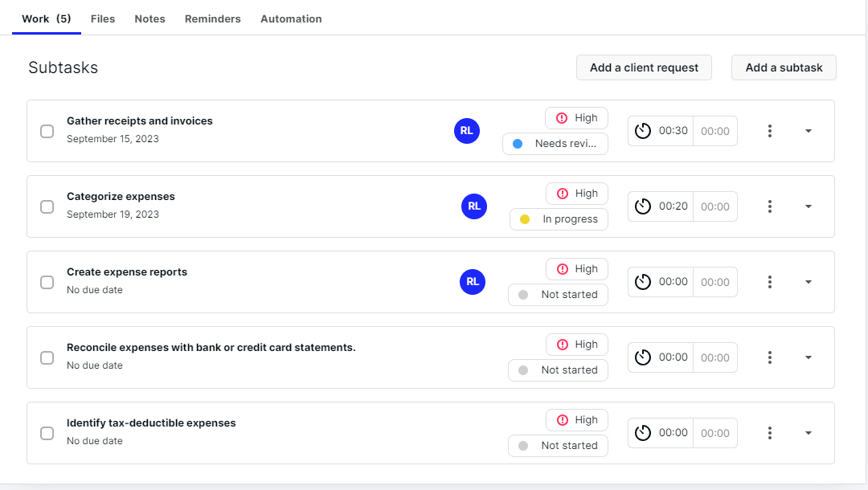This screenshot has height=490, width=868.
Task: Click No due date under Create expense reports
Action: 95,290
